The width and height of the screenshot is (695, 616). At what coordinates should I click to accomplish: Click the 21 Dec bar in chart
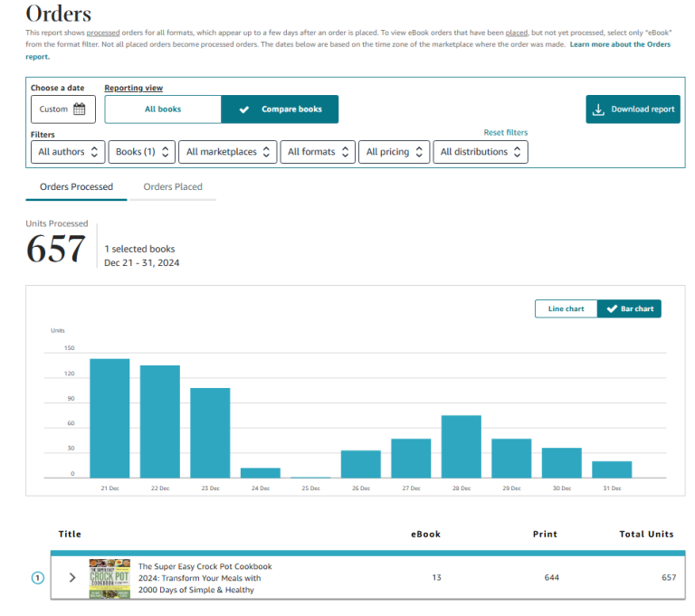(x=109, y=418)
